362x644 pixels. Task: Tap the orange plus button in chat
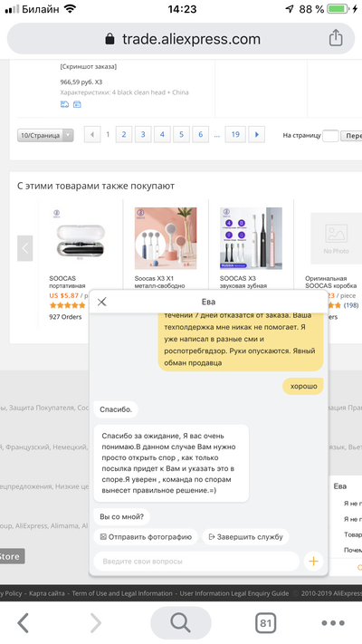point(313,561)
